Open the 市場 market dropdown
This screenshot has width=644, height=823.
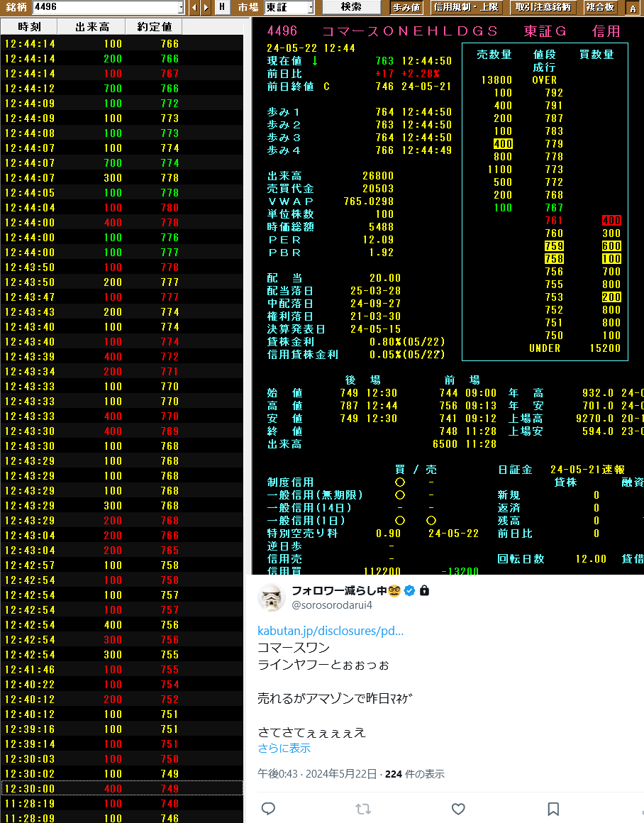pyautogui.click(x=310, y=7)
